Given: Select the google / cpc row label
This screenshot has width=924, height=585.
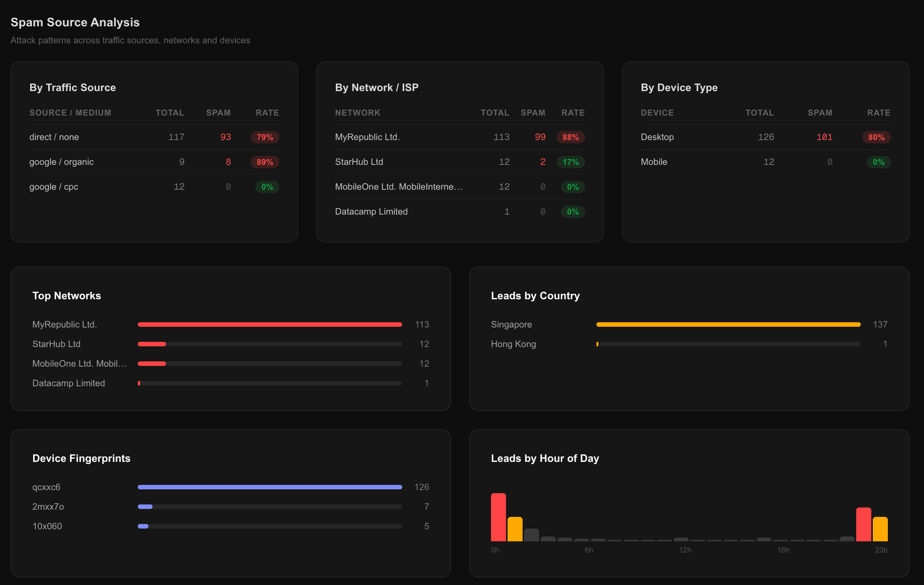Looking at the screenshot, I should click(x=54, y=187).
